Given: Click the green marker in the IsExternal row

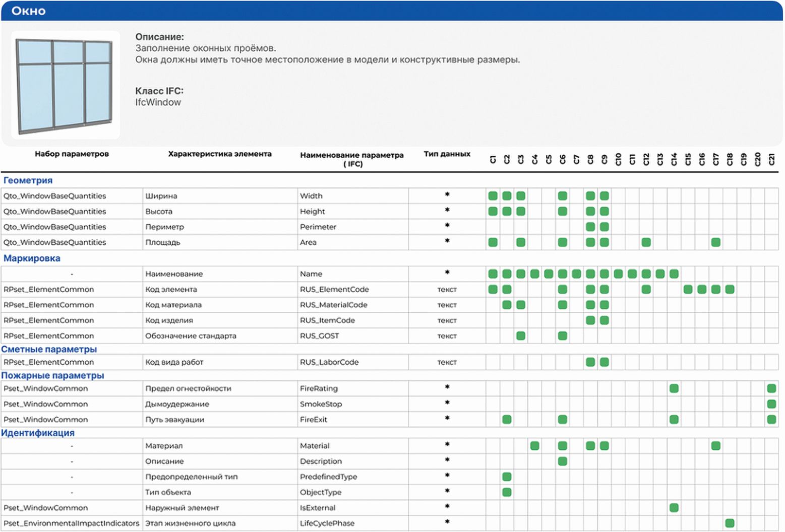Looking at the screenshot, I should [x=674, y=508].
